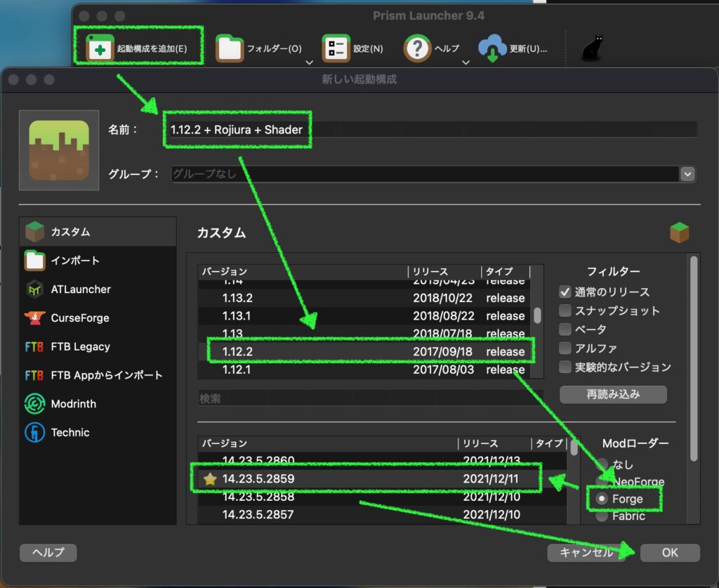
Task: Enable アルファ filter checkbox
Action: tap(565, 348)
